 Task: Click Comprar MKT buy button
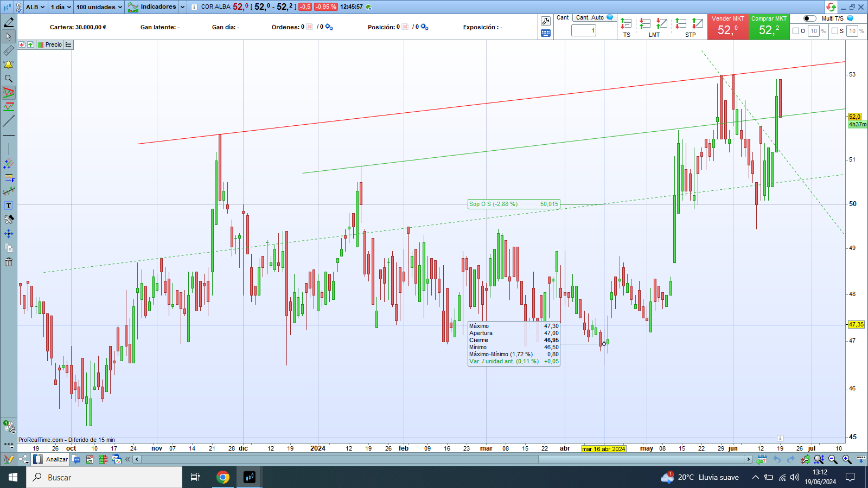769,27
